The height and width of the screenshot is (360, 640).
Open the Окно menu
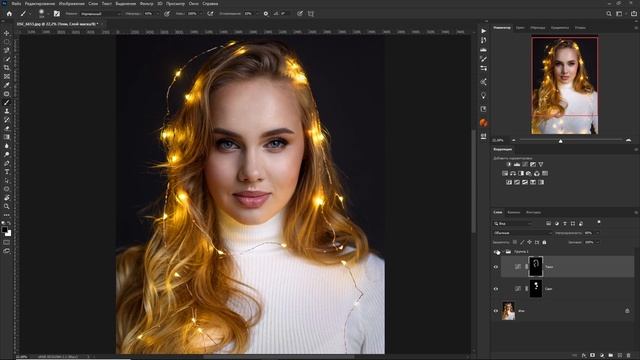tap(193, 3)
